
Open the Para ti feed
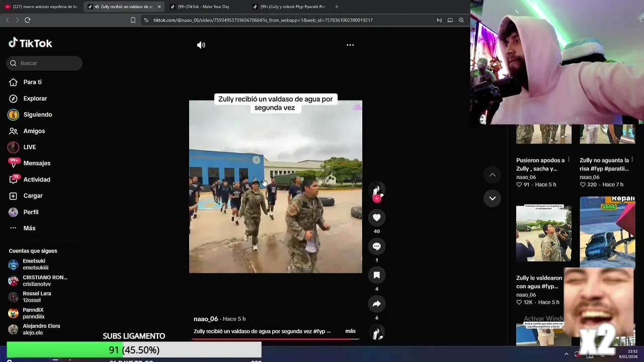[32, 82]
